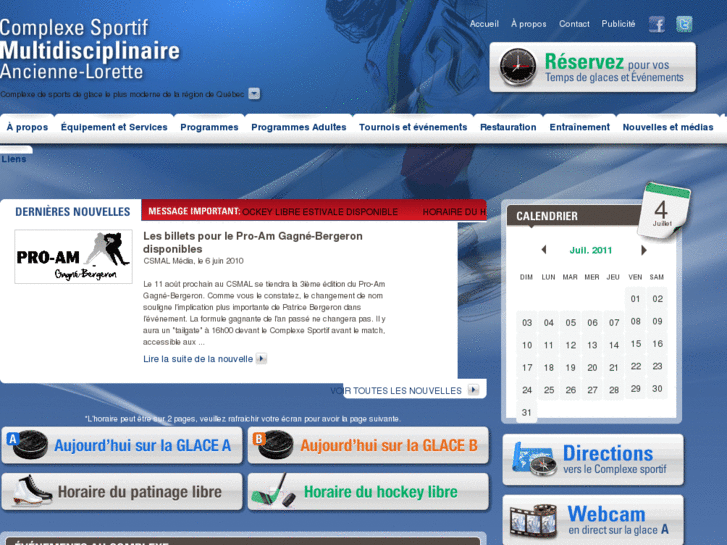Go to next month in calendar
This screenshot has height=545, width=727.
click(644, 250)
